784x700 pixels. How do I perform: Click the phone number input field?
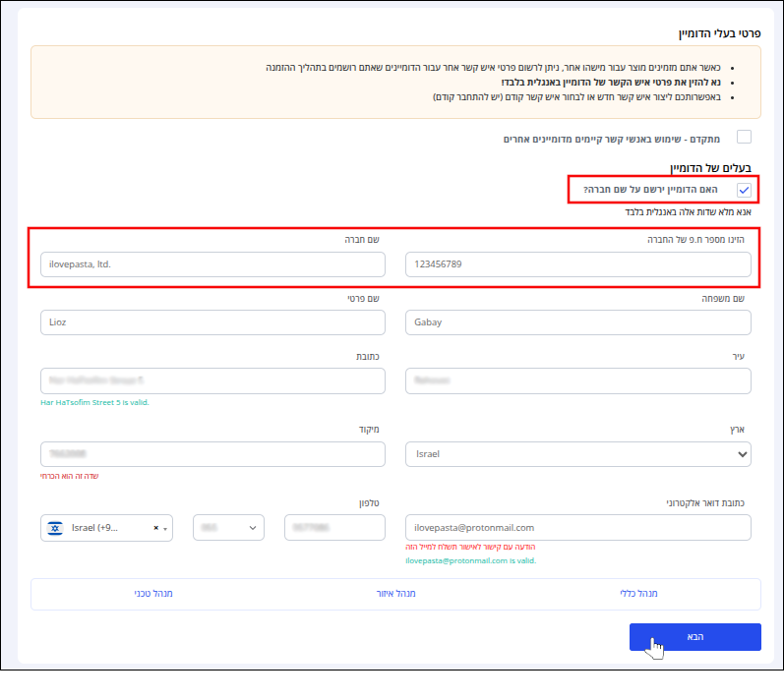tap(334, 528)
